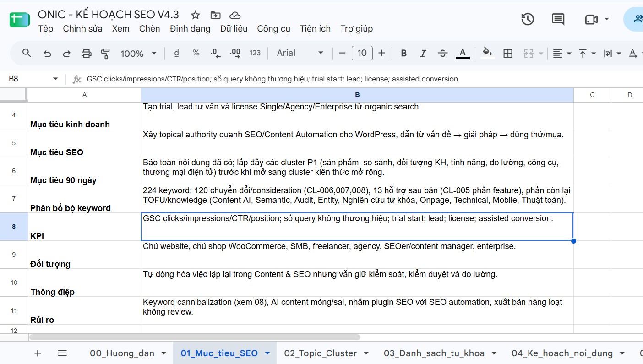The width and height of the screenshot is (643, 364).
Task: Open the 01_Muc_tieu_SEO tab menu arrow
Action: coord(267,353)
